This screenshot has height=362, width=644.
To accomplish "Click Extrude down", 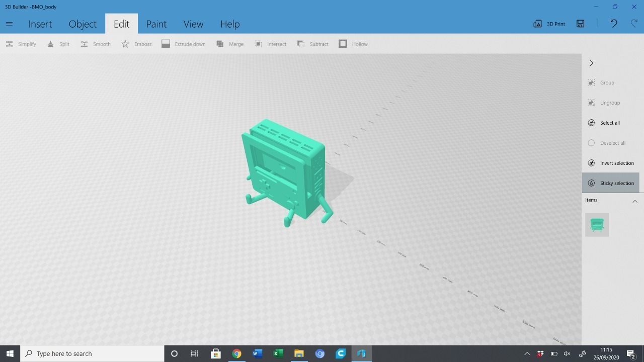I will (x=184, y=44).
